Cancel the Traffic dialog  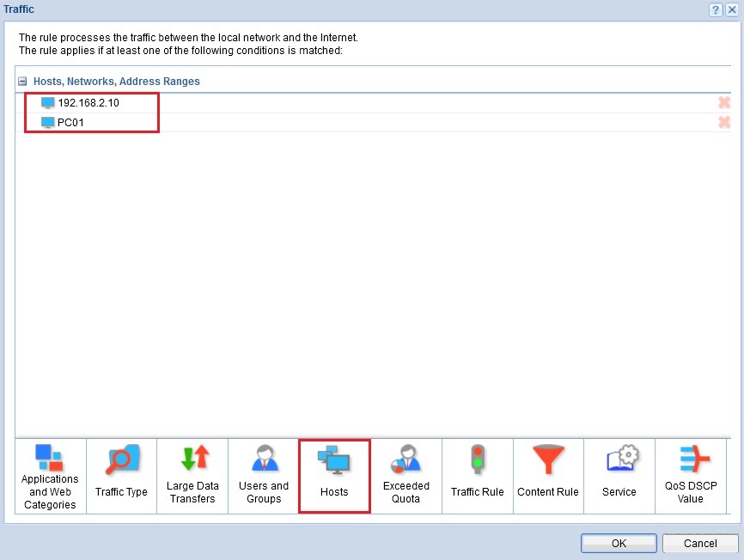pyautogui.click(x=700, y=544)
